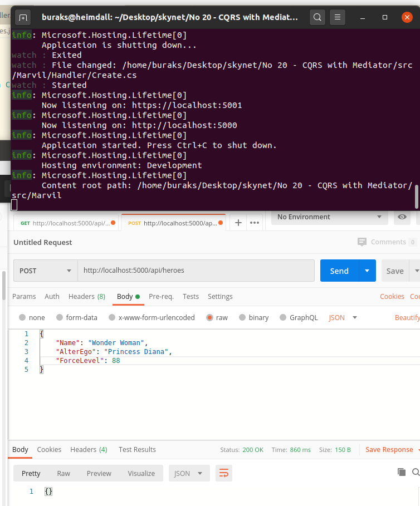The height and width of the screenshot is (506, 420).
Task: Open the POST method dropdown
Action: click(x=45, y=271)
